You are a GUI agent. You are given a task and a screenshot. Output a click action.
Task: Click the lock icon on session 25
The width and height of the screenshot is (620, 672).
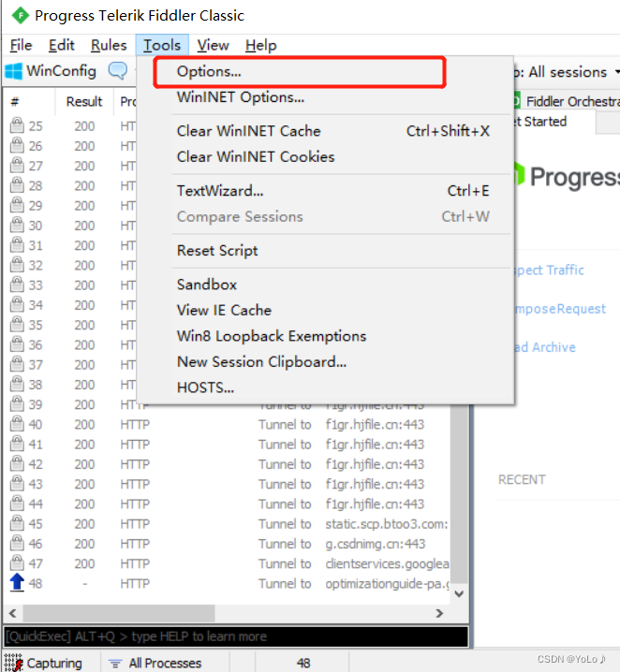[16, 125]
